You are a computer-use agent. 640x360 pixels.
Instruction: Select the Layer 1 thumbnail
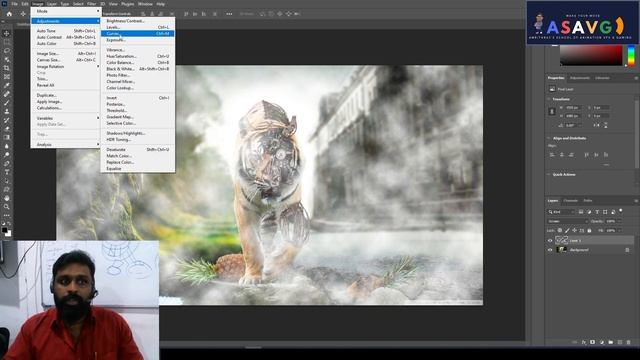click(x=562, y=240)
